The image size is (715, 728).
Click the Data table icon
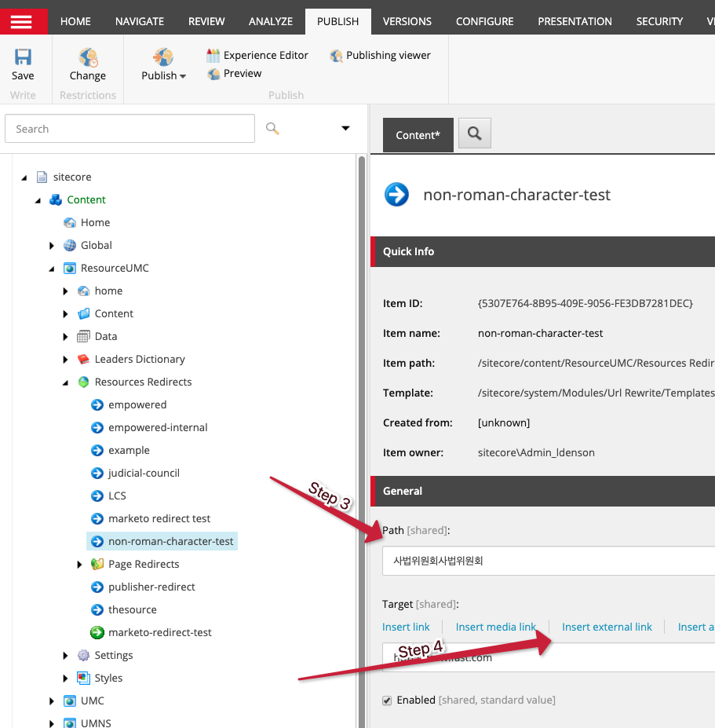pyautogui.click(x=83, y=336)
